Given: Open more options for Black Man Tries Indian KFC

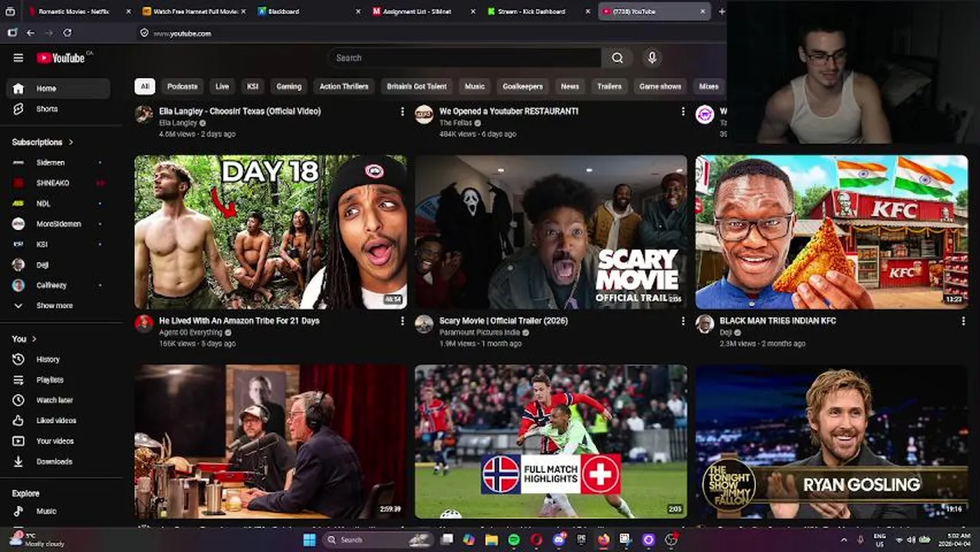Looking at the screenshot, I should (x=963, y=321).
